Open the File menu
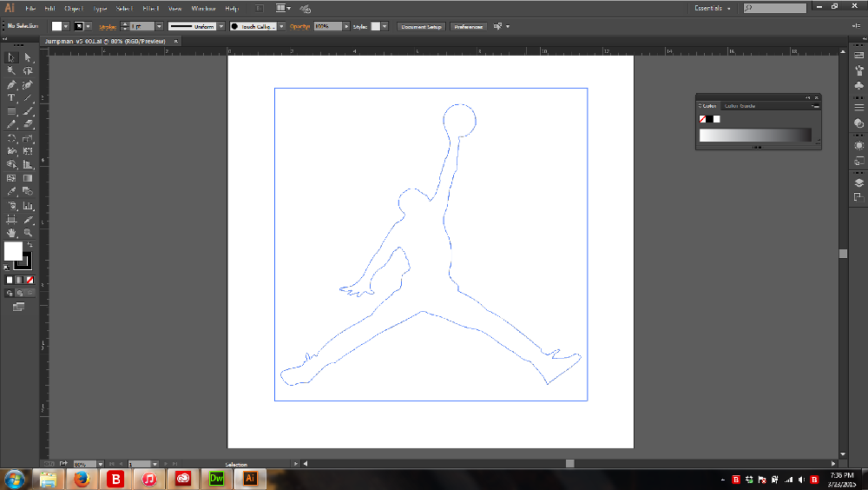Screen dimensions: 868x490 (30, 9)
